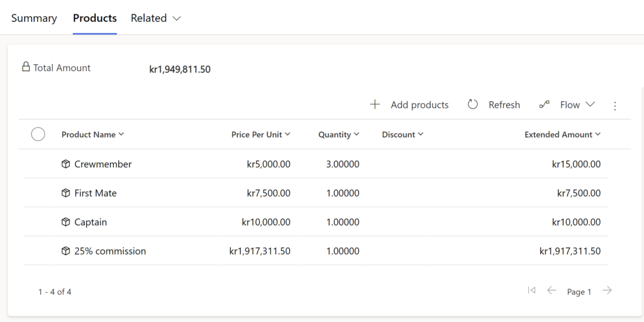Select the Products tab
Viewport: 644px width, 322px height.
click(95, 18)
